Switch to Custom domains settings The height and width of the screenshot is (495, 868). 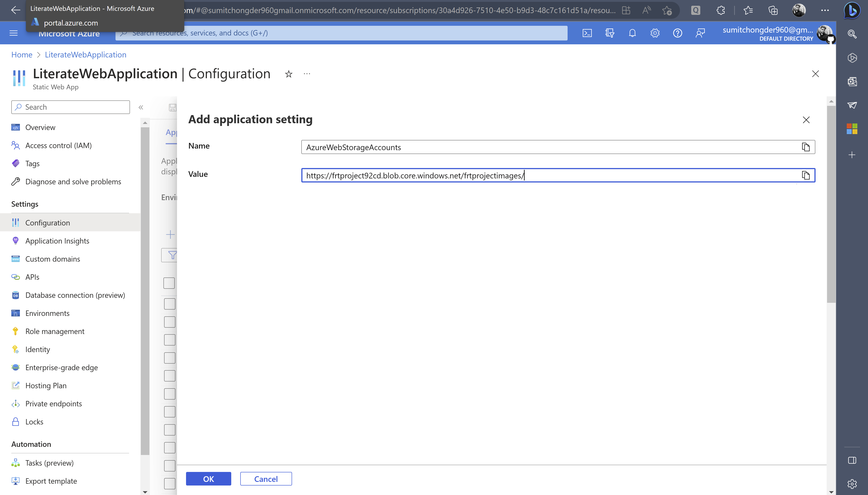pos(53,259)
